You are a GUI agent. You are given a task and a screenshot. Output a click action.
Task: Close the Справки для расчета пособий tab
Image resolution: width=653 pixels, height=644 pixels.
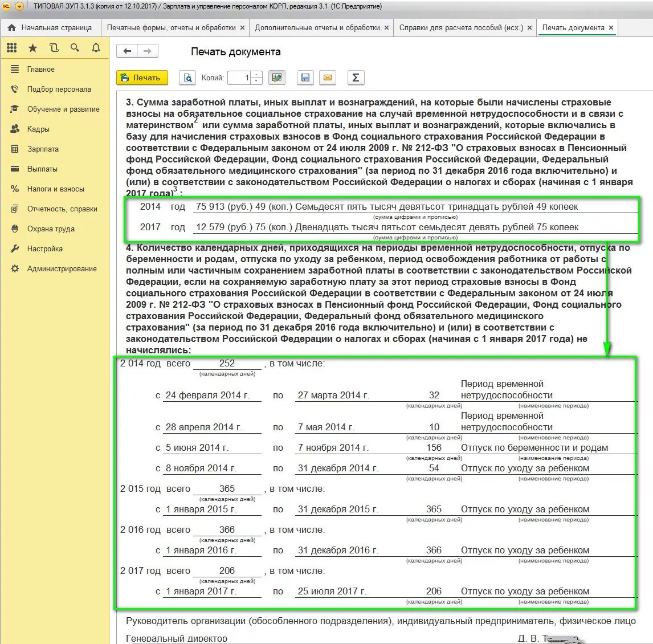530,27
